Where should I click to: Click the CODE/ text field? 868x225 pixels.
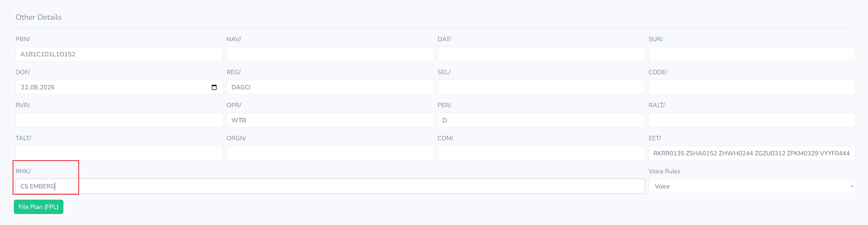coord(752,87)
